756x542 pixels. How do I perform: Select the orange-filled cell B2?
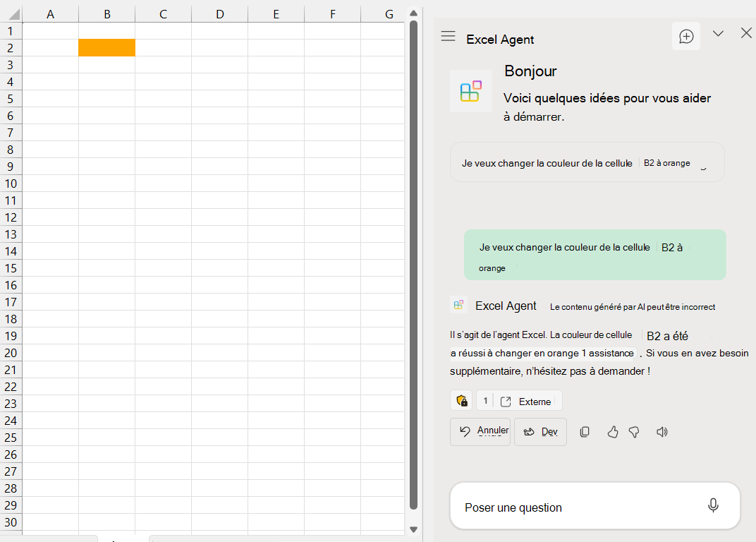tap(106, 48)
